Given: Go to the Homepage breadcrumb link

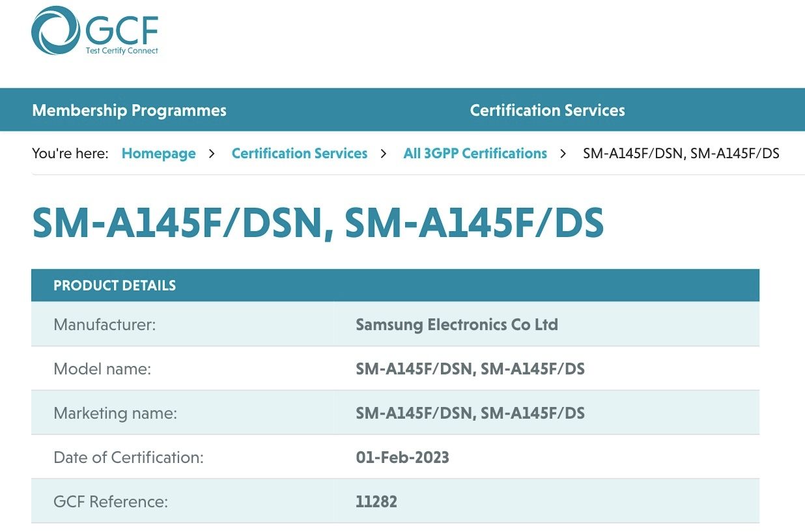Looking at the screenshot, I should click(x=158, y=154).
